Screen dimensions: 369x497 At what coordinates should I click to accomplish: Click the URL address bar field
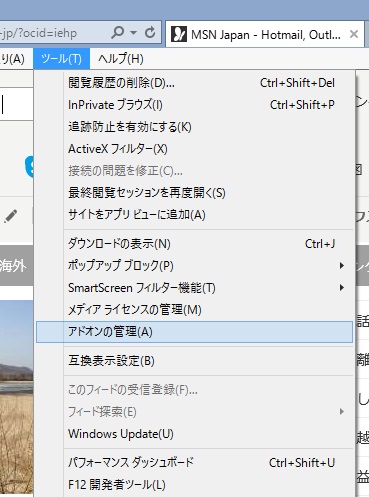80,33
